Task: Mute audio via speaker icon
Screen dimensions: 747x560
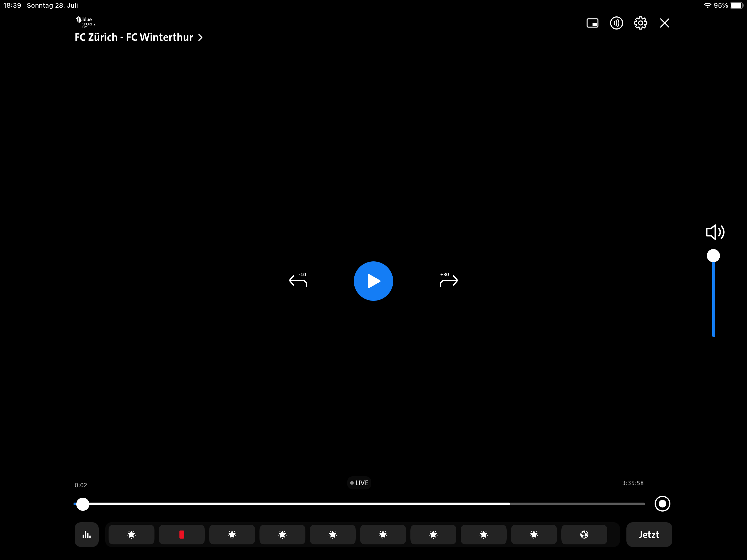Action: 715,232
